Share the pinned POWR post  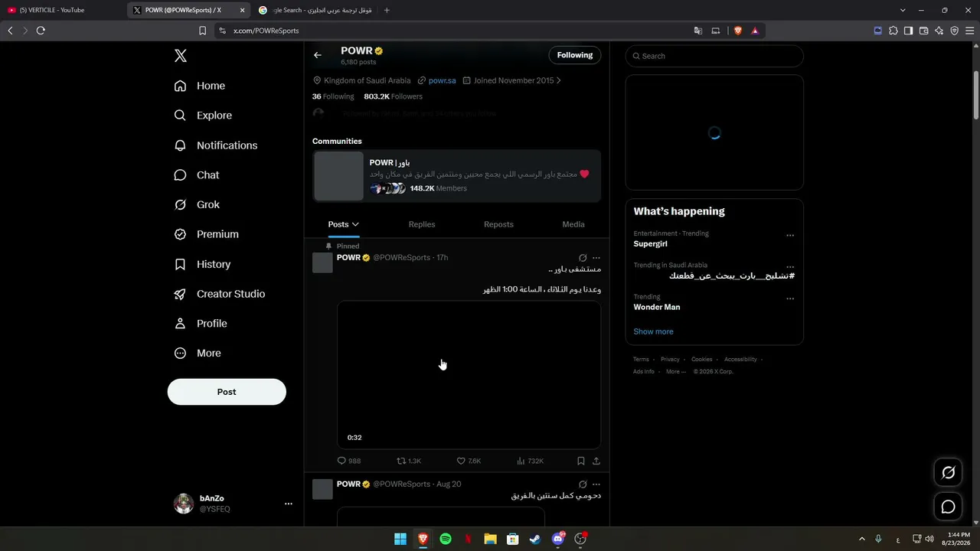596,461
